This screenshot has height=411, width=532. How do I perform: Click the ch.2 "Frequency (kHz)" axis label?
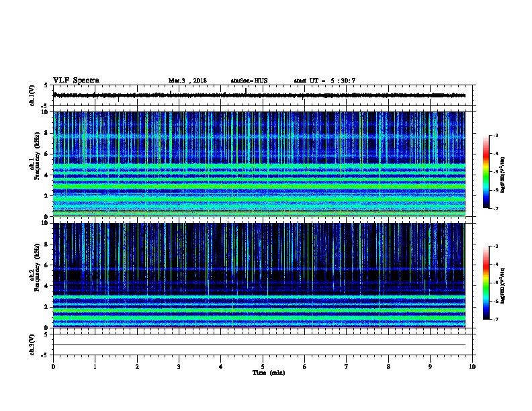[x=37, y=267]
